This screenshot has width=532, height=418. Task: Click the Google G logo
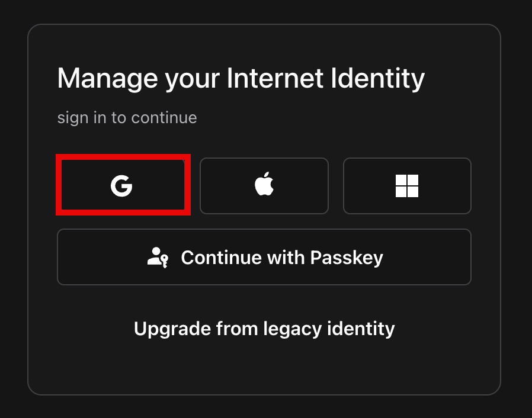point(121,186)
